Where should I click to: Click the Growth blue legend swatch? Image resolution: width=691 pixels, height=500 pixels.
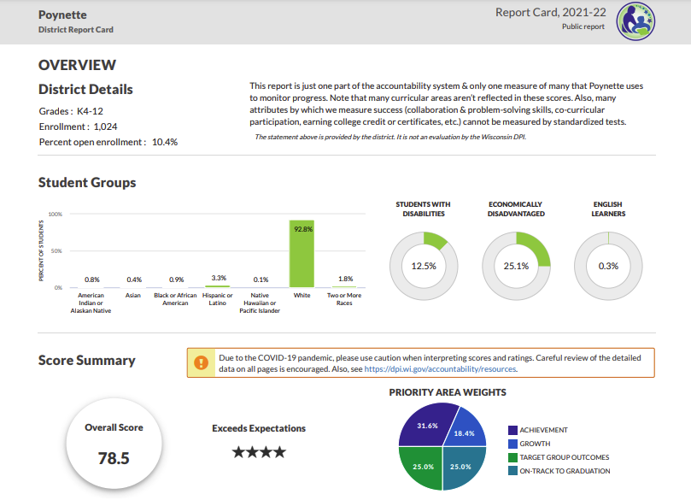pyautogui.click(x=513, y=443)
